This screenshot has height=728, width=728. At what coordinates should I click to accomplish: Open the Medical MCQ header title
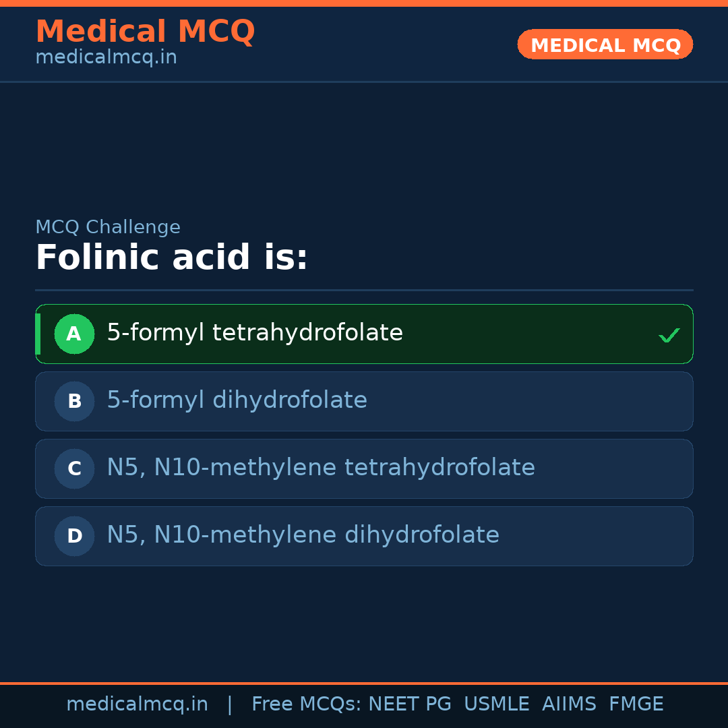tap(145, 31)
